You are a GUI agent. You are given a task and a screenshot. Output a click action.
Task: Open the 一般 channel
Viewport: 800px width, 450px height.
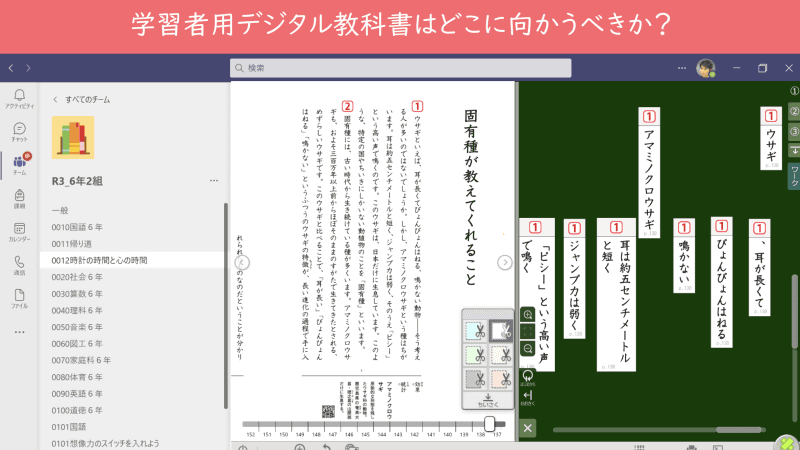coord(60,210)
